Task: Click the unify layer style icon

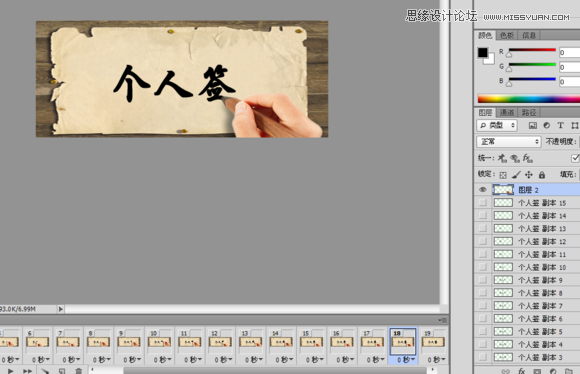Action: tap(527, 158)
